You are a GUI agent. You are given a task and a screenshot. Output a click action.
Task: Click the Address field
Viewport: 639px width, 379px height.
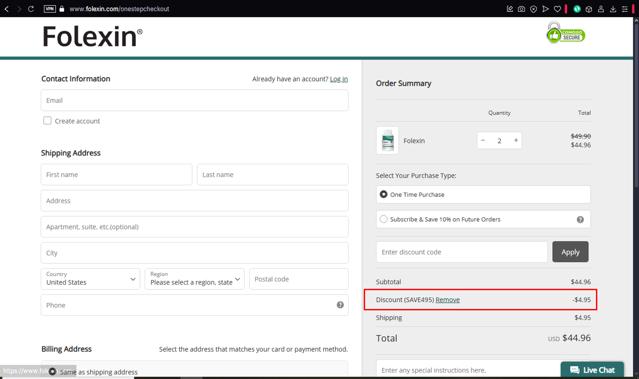194,201
